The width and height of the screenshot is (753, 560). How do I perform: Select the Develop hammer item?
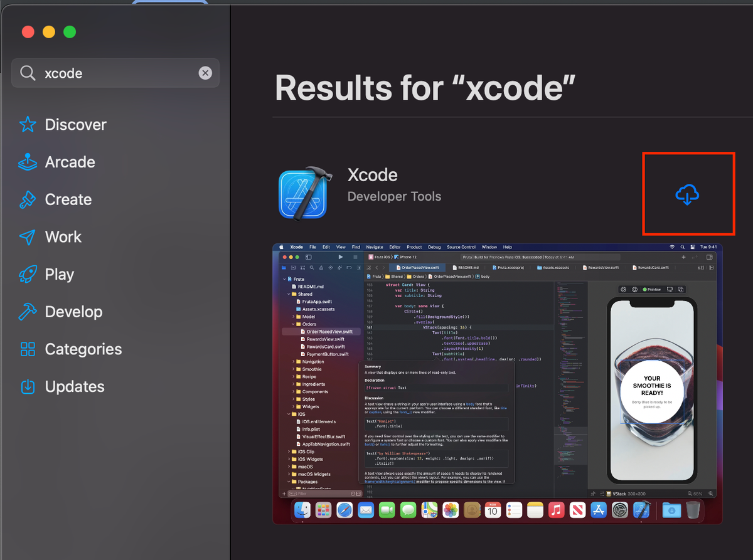click(x=60, y=312)
